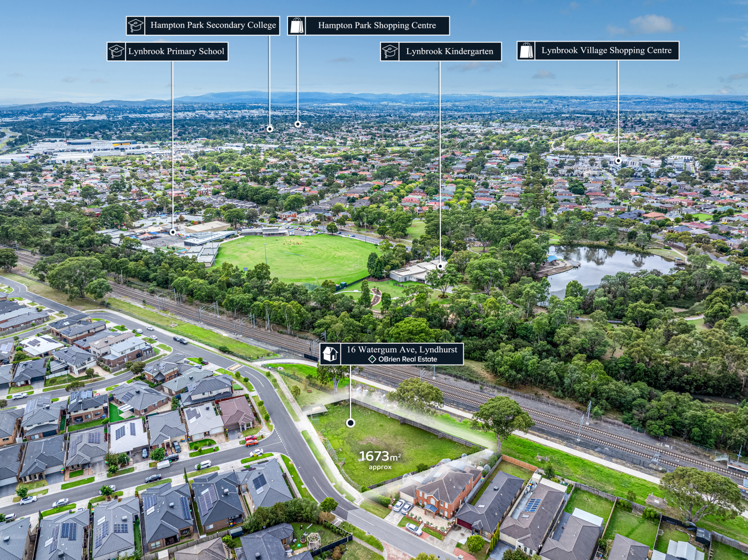Click map marker dot under Hampton Park Shopping Centre
This screenshot has height=560, width=748.
click(298, 124)
